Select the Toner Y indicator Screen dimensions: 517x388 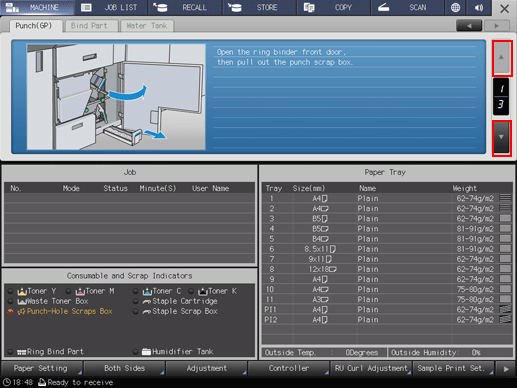(x=32, y=291)
